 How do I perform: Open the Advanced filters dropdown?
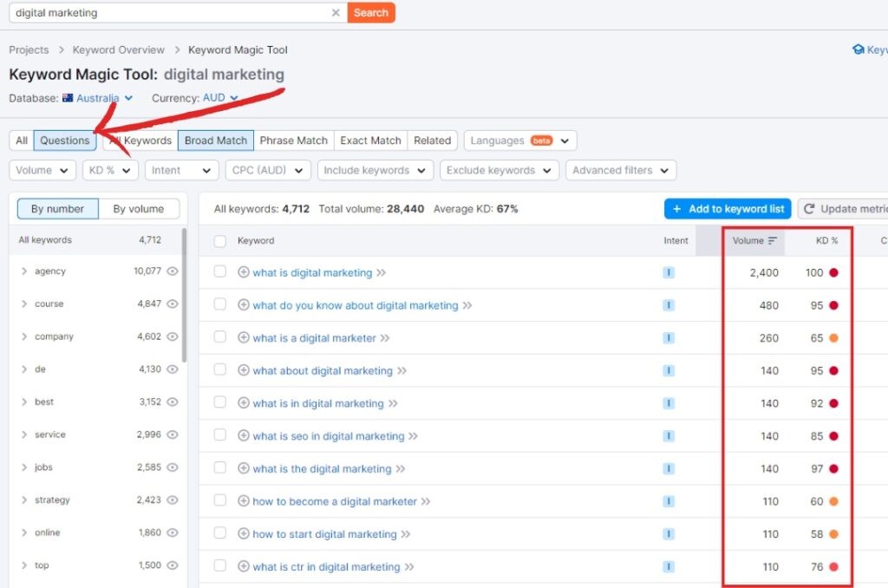620,170
